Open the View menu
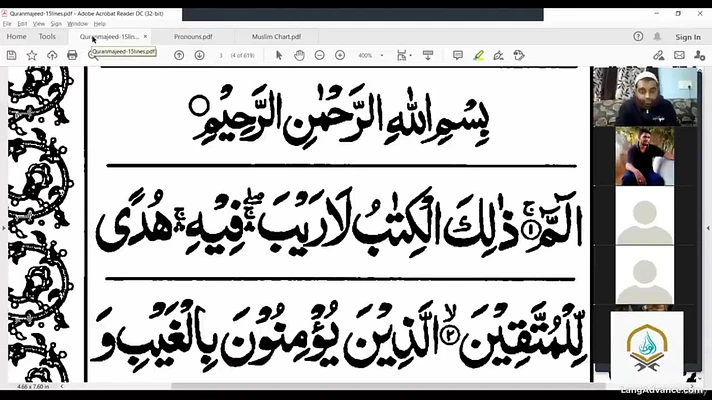Screen dimensions: 712x400 click(39, 24)
